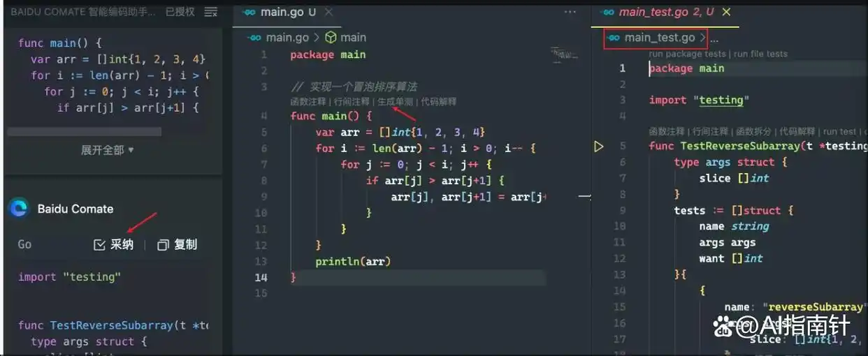Click the Go file icon in main_test.go breadcrumb
This screenshot has height=356, width=868.
(614, 38)
